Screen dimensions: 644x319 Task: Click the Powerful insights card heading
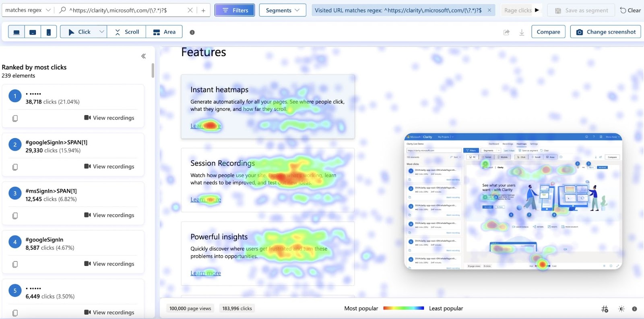(x=219, y=237)
